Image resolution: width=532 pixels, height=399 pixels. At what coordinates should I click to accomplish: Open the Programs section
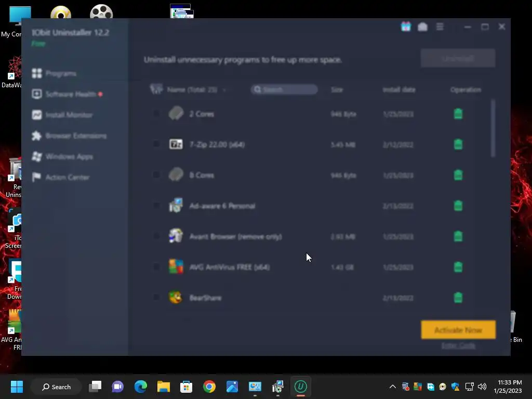coord(54,73)
